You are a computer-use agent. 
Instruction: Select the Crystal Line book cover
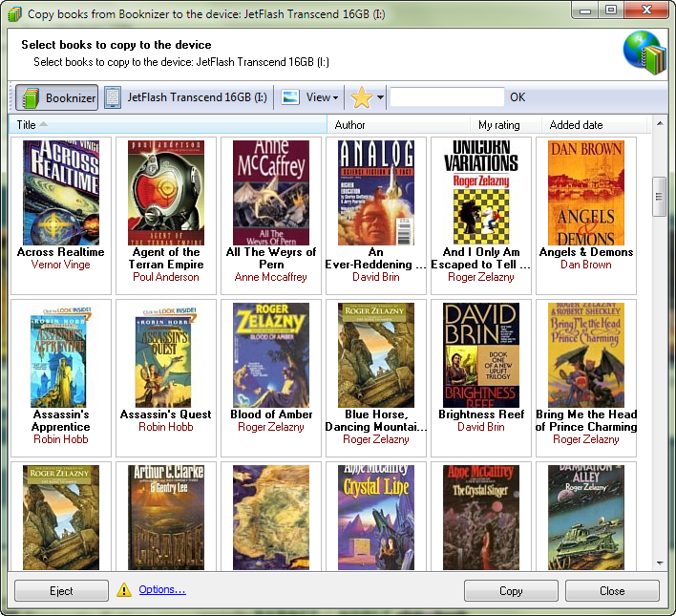[376, 518]
